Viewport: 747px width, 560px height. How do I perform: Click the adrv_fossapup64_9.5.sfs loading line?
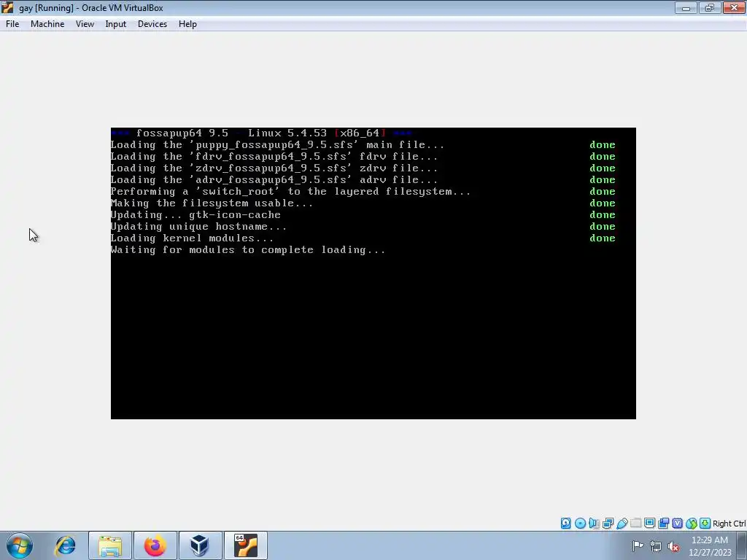pyautogui.click(x=274, y=180)
